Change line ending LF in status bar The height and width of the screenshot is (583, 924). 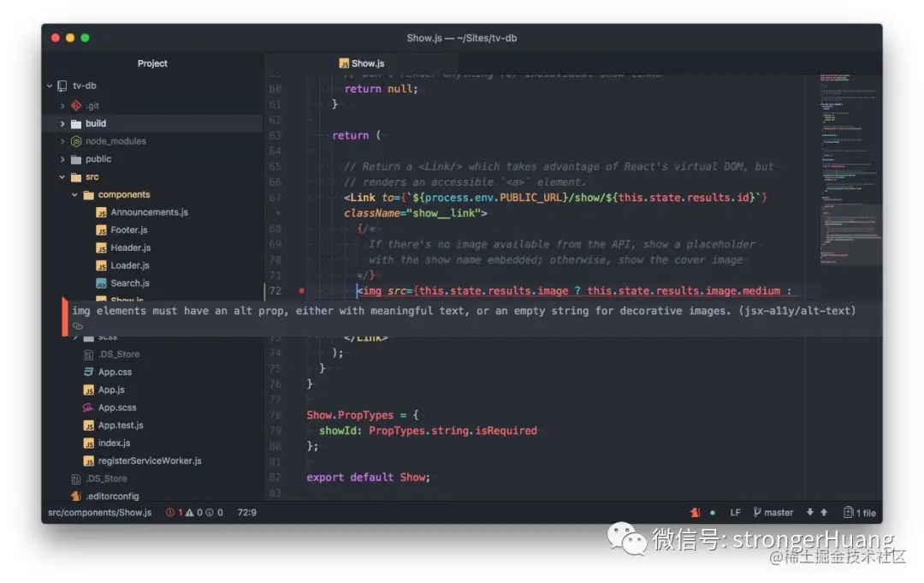point(735,512)
